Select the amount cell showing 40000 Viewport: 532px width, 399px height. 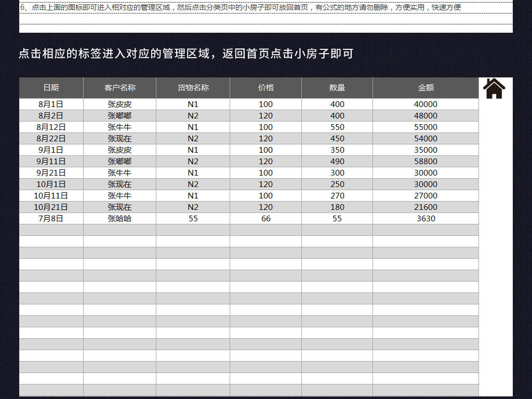(x=426, y=104)
